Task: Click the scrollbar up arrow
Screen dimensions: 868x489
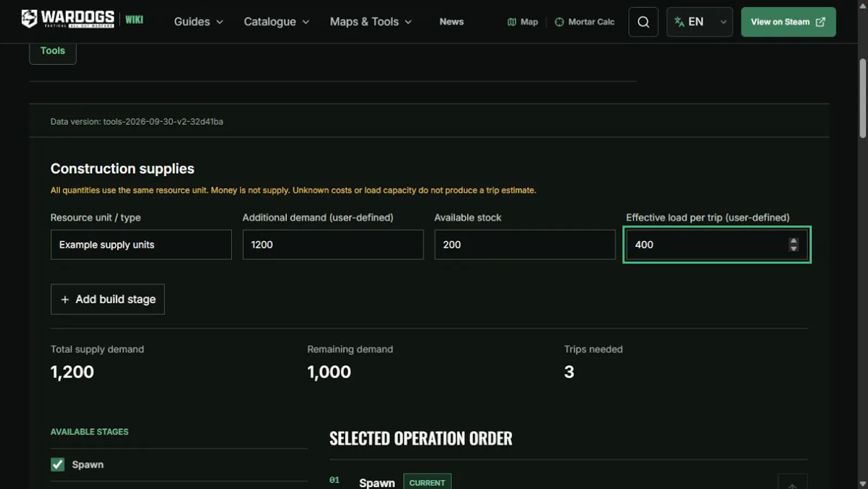Action: [x=863, y=5]
